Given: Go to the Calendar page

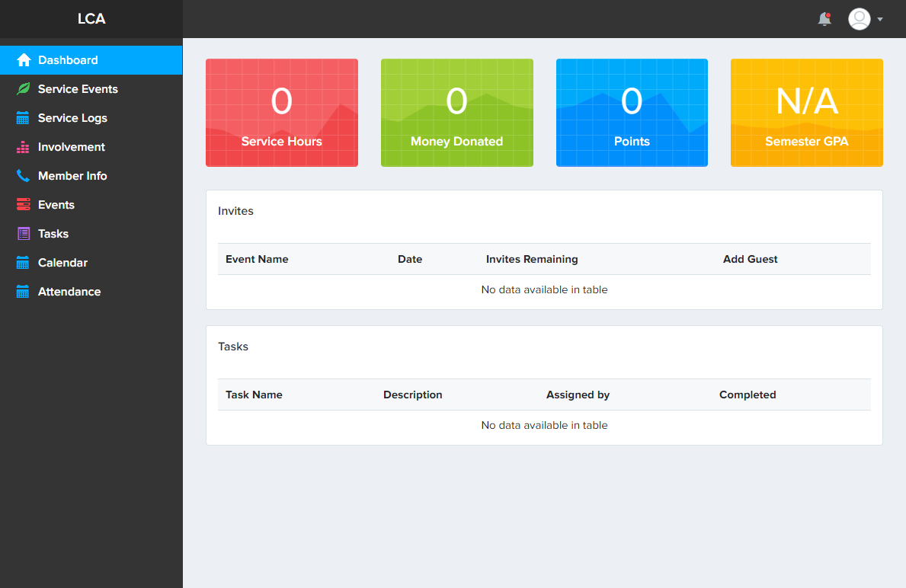Looking at the screenshot, I should coord(91,262).
